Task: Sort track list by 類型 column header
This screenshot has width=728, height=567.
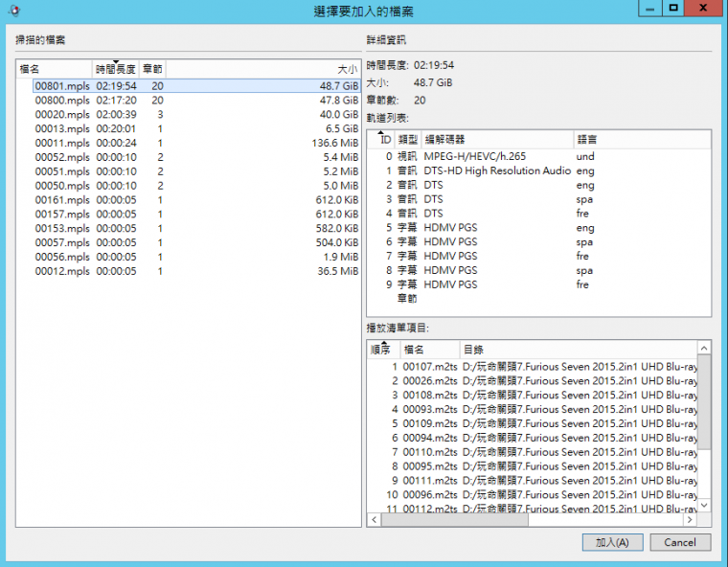Action: [x=408, y=139]
